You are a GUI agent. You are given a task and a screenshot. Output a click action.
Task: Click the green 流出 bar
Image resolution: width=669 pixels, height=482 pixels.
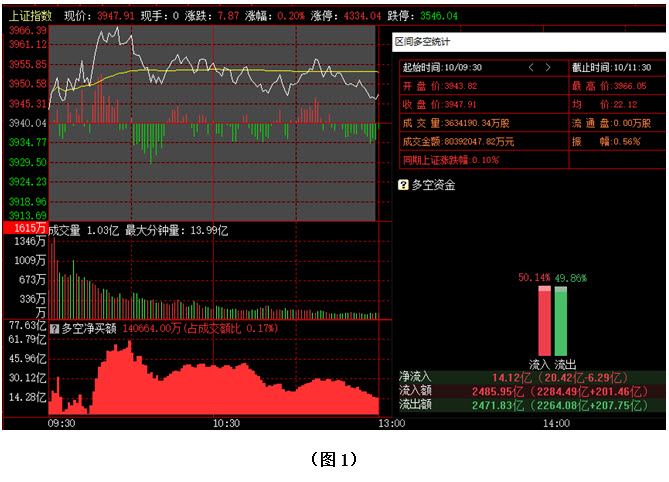(561, 321)
